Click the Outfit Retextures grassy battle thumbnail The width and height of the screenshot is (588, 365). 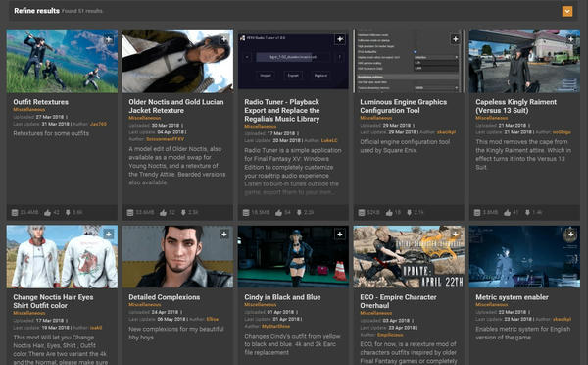click(62, 62)
